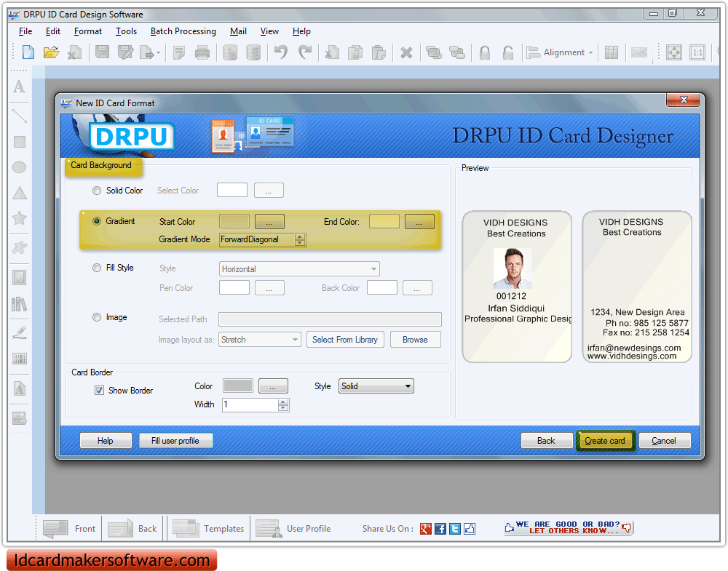Select the Fill Style radio button

97,268
